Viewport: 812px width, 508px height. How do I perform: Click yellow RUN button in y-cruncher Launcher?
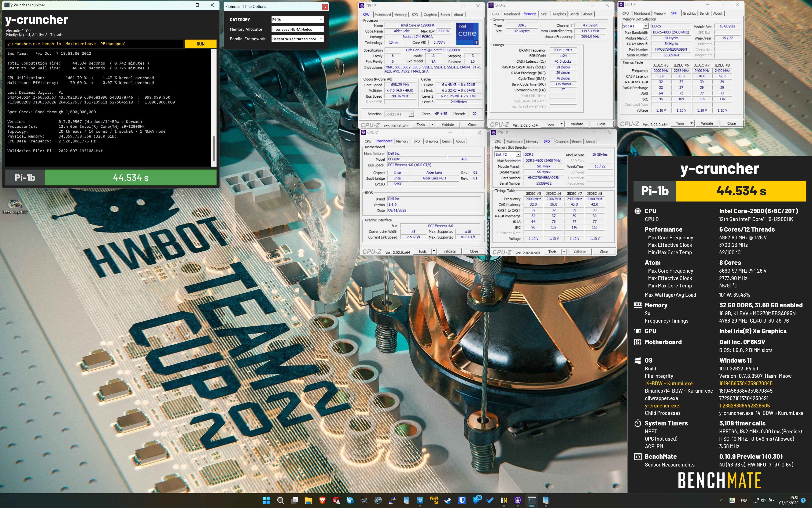(x=201, y=44)
